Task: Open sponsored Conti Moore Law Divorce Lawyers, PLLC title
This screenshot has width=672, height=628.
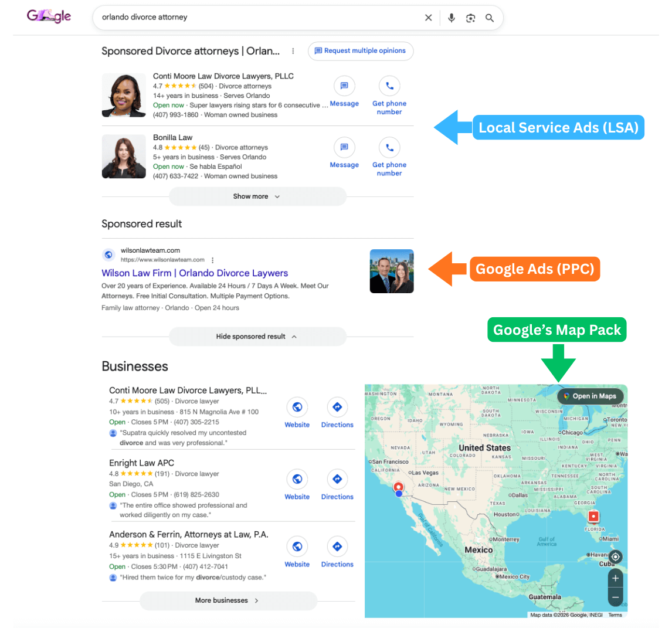Action: [223, 76]
